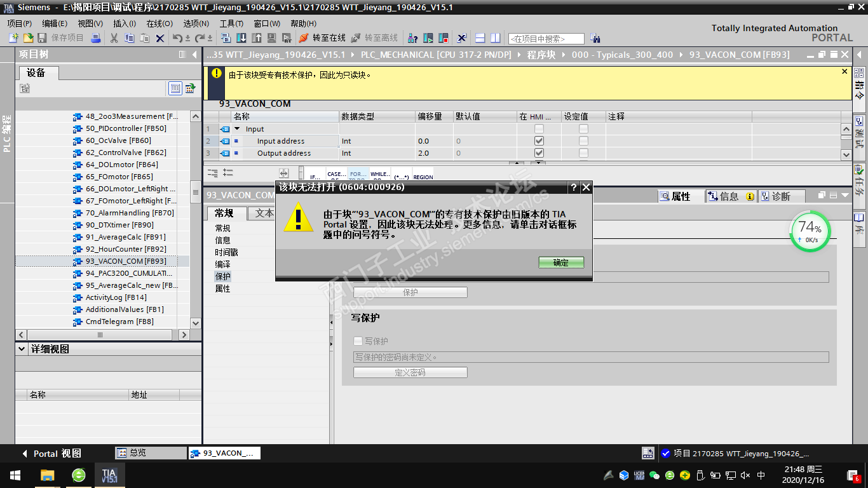Switch to Portal 视图
Screen dimensions: 868x488
click(51, 454)
